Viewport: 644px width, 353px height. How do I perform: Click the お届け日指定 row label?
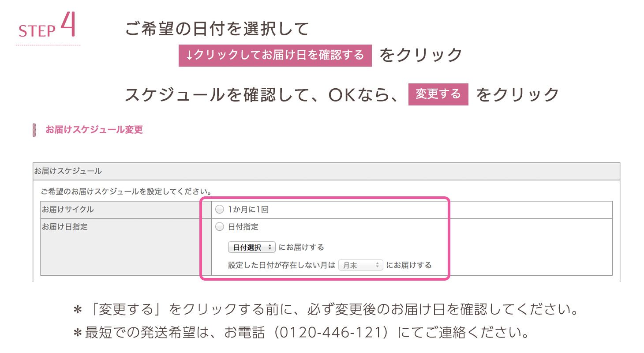pyautogui.click(x=64, y=227)
